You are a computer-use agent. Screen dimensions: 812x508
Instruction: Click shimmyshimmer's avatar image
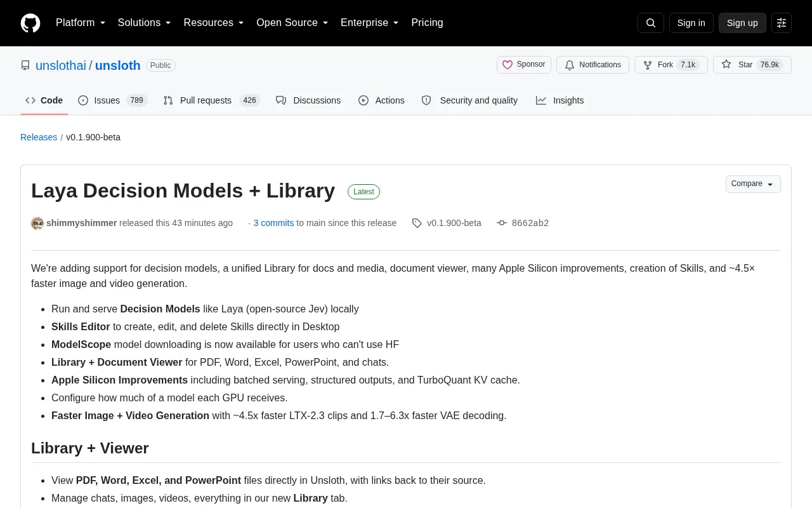[x=37, y=223]
